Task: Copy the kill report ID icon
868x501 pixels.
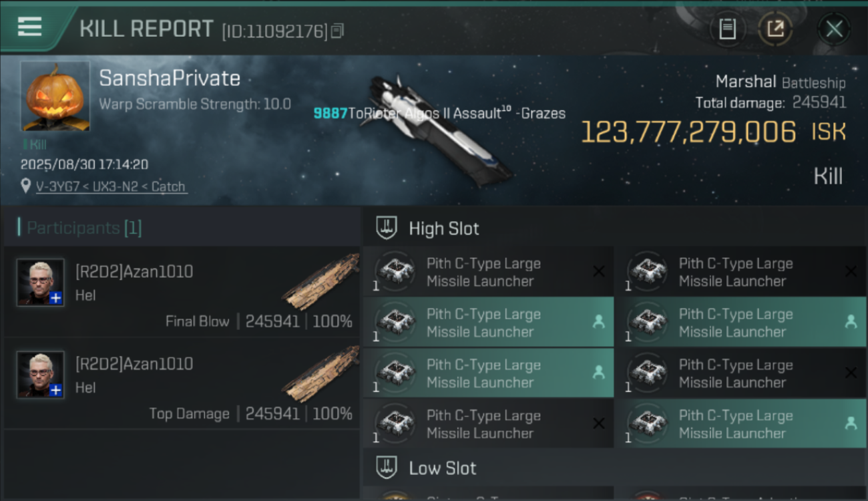Action: click(x=337, y=31)
